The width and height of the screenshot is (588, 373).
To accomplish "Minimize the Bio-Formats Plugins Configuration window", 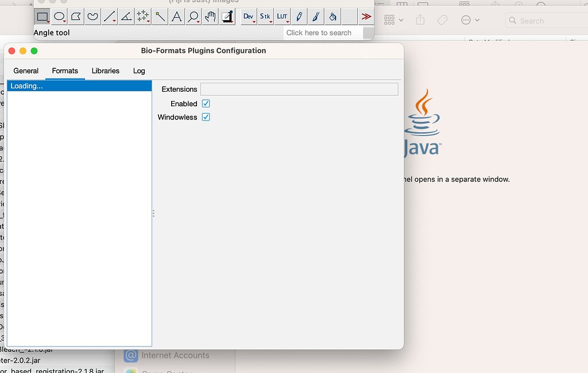I will [x=23, y=50].
